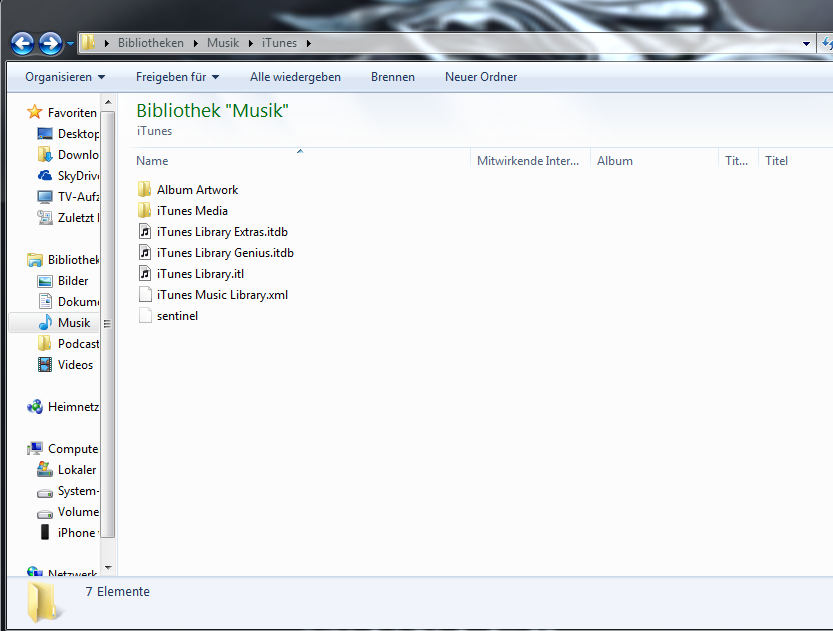
Task: Click Alle wiedergeben in the toolbar
Action: tap(295, 77)
